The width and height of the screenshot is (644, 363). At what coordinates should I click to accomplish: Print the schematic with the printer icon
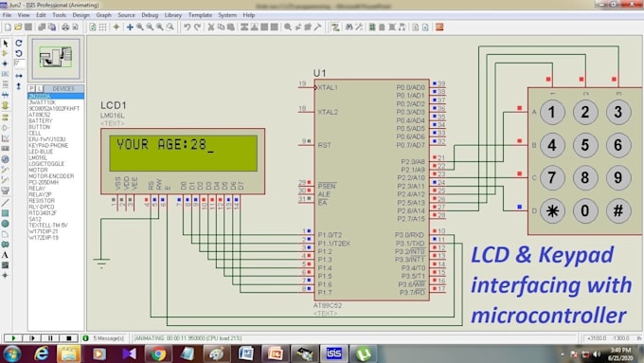(65, 27)
